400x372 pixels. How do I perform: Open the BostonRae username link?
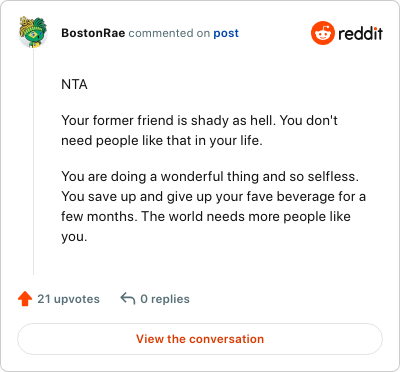[93, 33]
